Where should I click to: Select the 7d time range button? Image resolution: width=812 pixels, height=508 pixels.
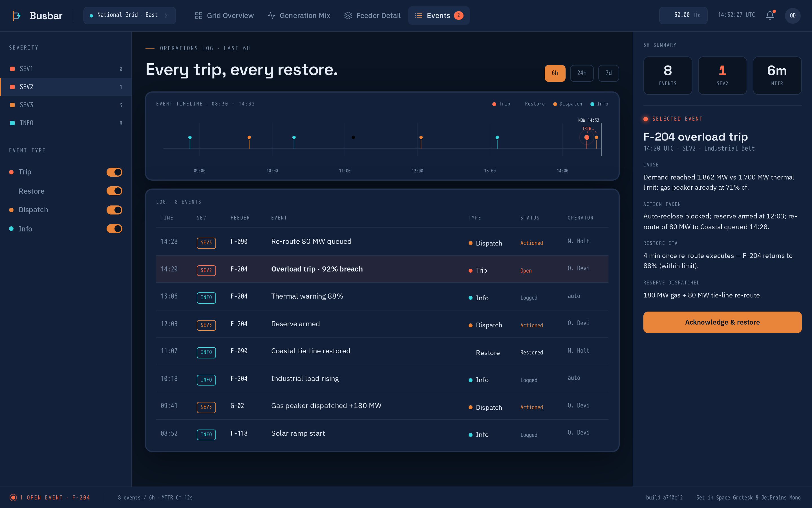click(x=609, y=73)
